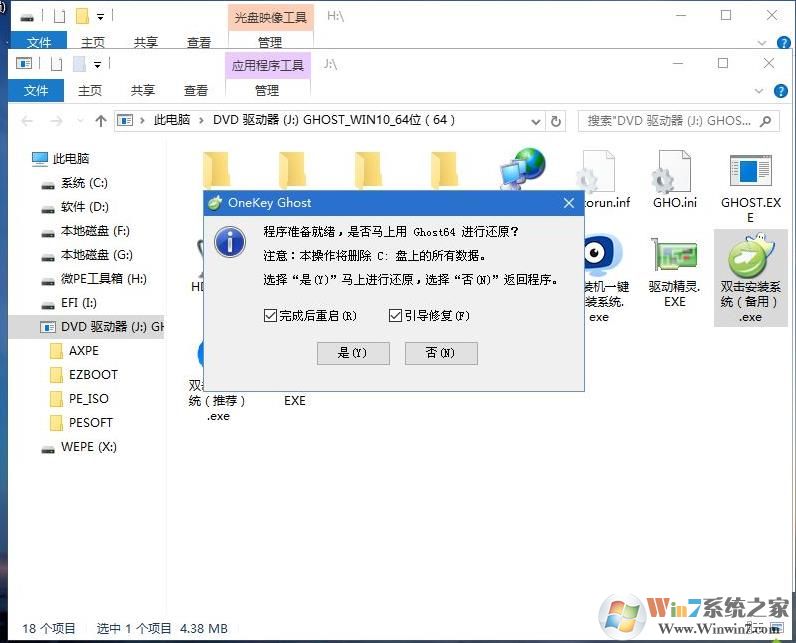Click the search magnifier icon
Image resolution: width=796 pixels, height=643 pixels.
pos(766,121)
